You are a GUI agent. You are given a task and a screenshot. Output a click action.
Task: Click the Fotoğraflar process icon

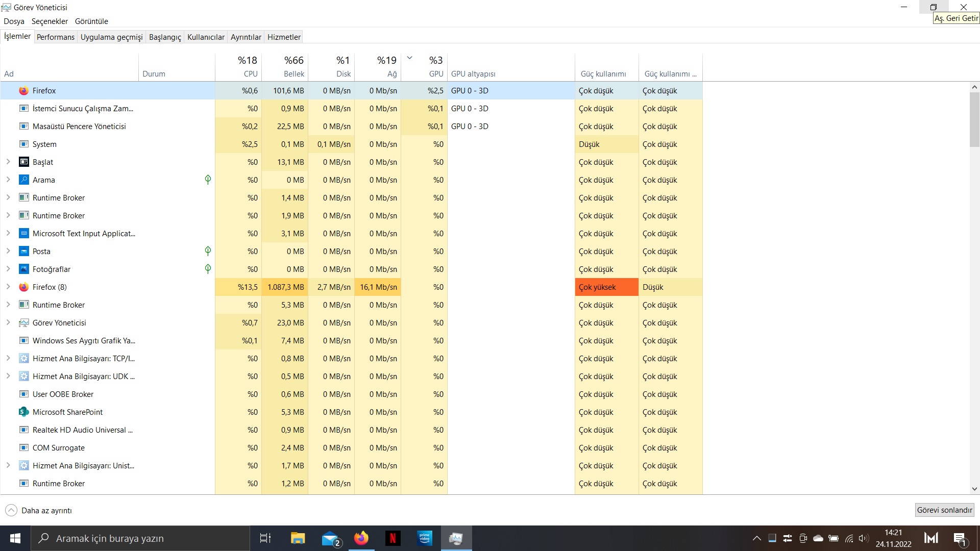coord(23,269)
